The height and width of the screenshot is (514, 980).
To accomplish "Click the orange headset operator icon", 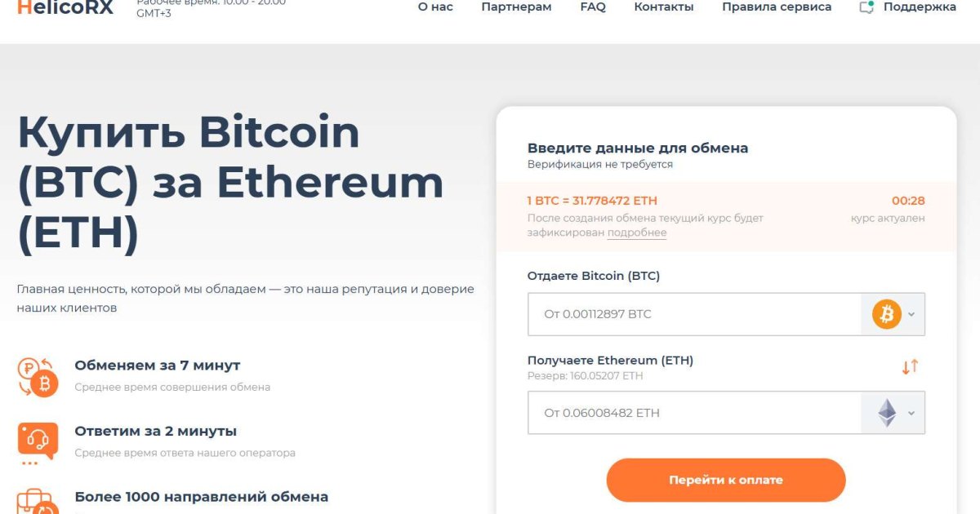I will tap(38, 443).
